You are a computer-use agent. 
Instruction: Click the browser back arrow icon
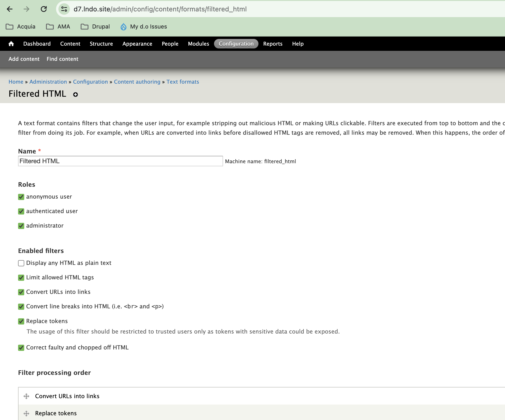[10, 9]
